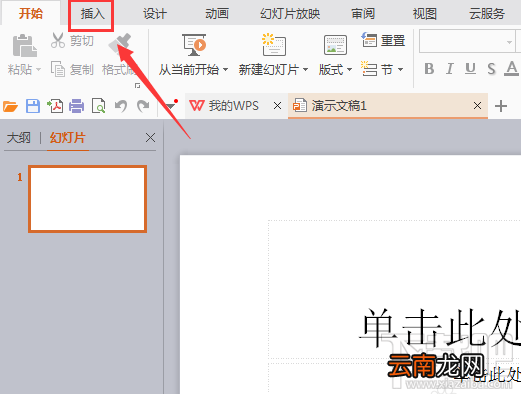Image resolution: width=521 pixels, height=394 pixels.
Task: Open the 设计 ribbon tab
Action: 155,14
